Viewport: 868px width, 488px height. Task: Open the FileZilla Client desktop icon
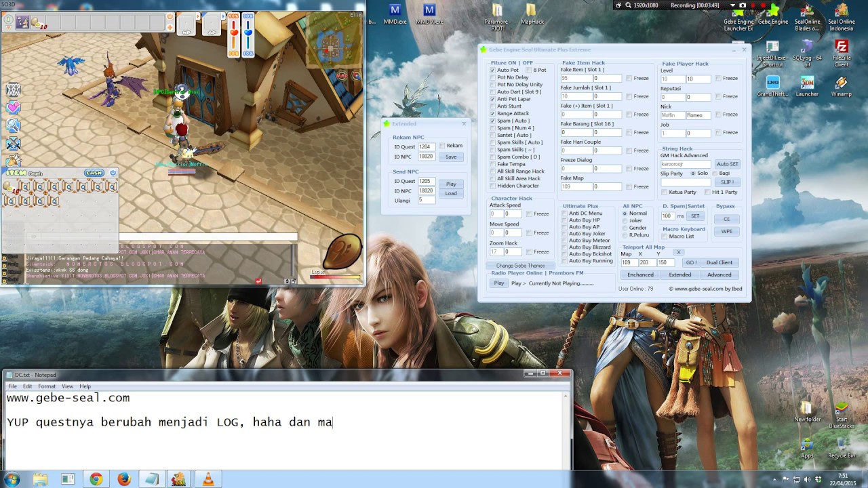(x=842, y=54)
